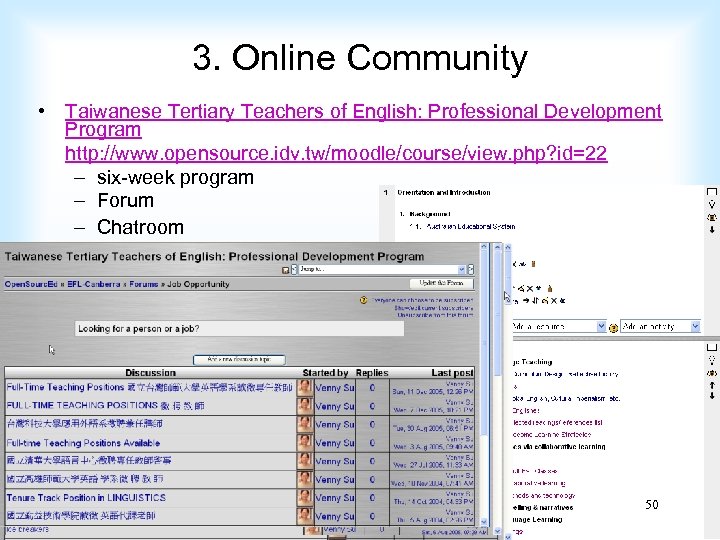Open the Jump to dropdown in the forum page
Screen dimensions: 720x540
point(382,270)
